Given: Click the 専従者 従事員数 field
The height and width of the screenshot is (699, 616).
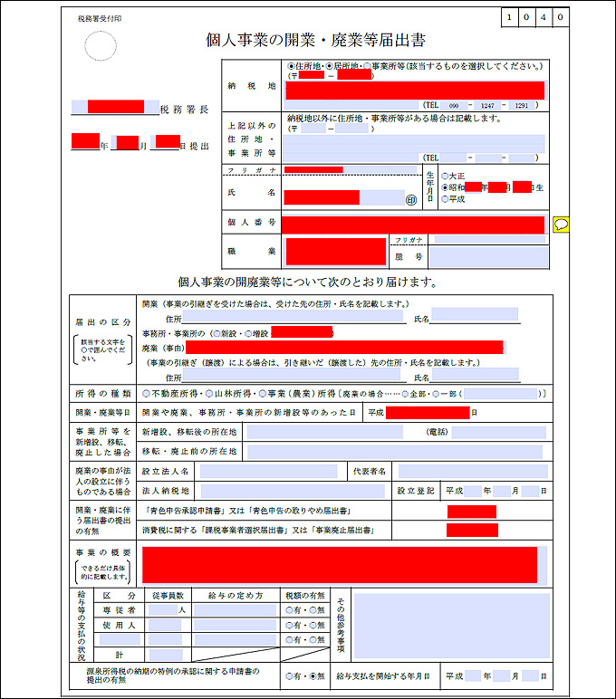Looking at the screenshot, I should click(x=163, y=610).
